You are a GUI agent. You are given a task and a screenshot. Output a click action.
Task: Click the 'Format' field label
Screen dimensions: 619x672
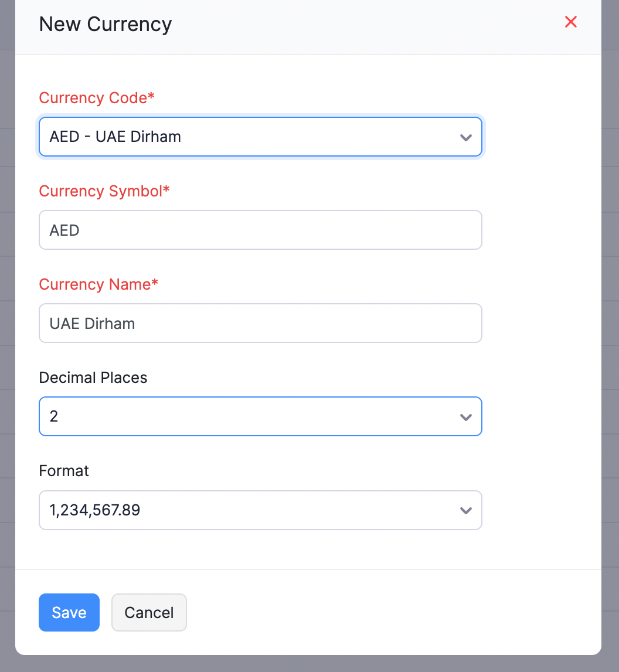64,471
